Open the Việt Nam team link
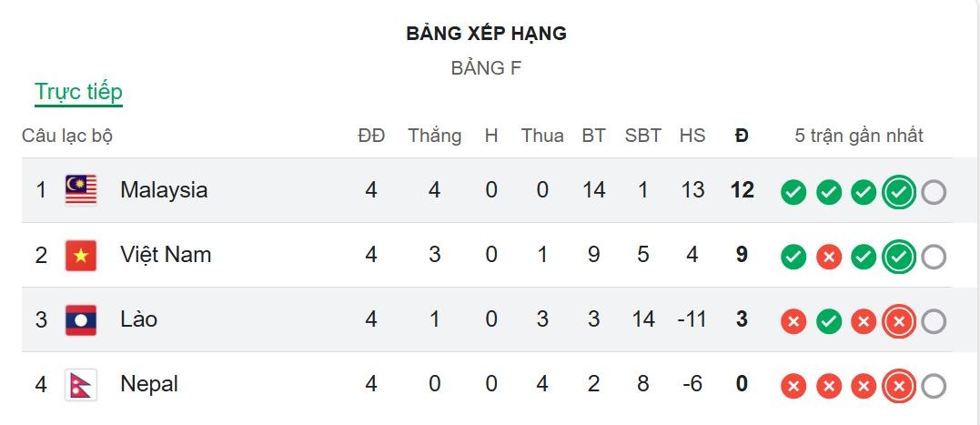980x425 pixels. point(166,255)
